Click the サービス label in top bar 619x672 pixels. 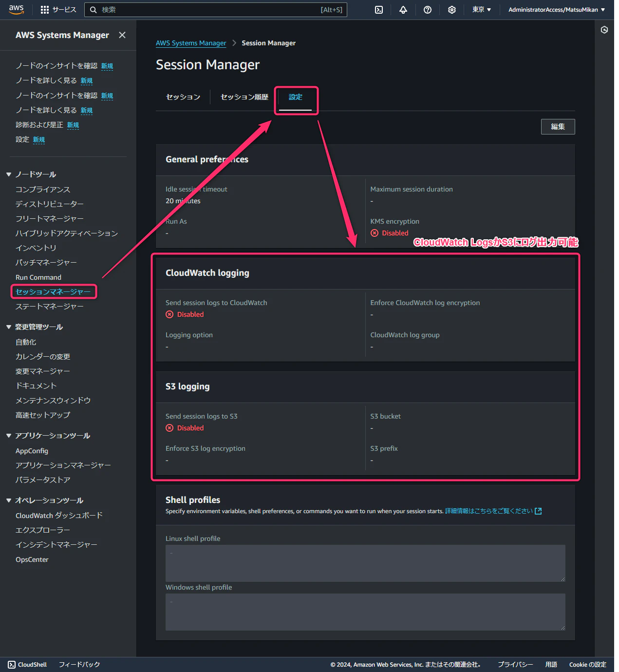(64, 10)
